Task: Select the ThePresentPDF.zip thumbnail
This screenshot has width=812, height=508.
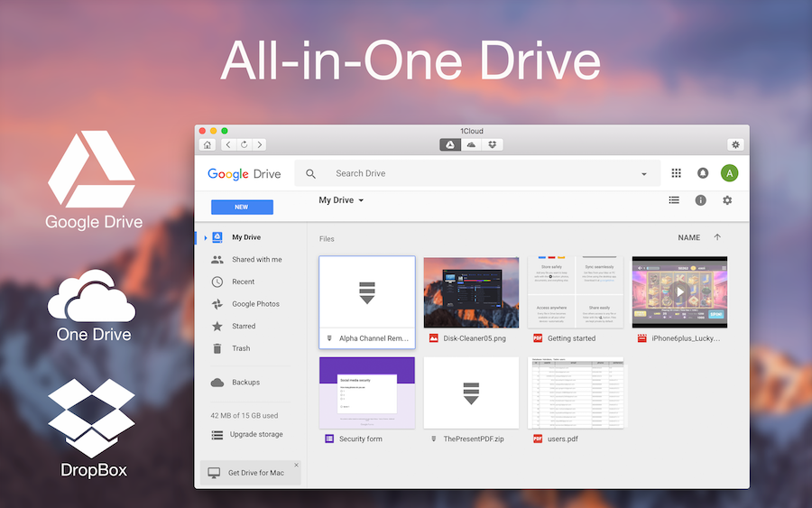Action: pos(471,393)
